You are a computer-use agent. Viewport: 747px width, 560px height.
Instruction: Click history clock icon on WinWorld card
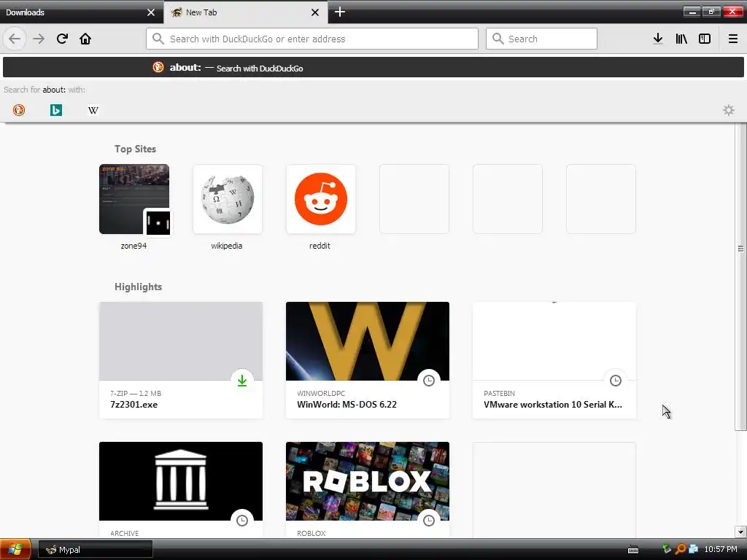(429, 381)
